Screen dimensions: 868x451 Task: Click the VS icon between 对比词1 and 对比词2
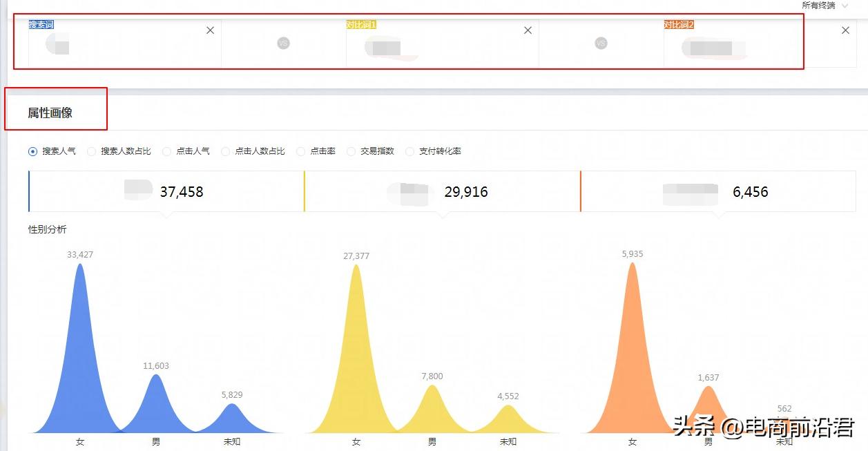point(601,44)
